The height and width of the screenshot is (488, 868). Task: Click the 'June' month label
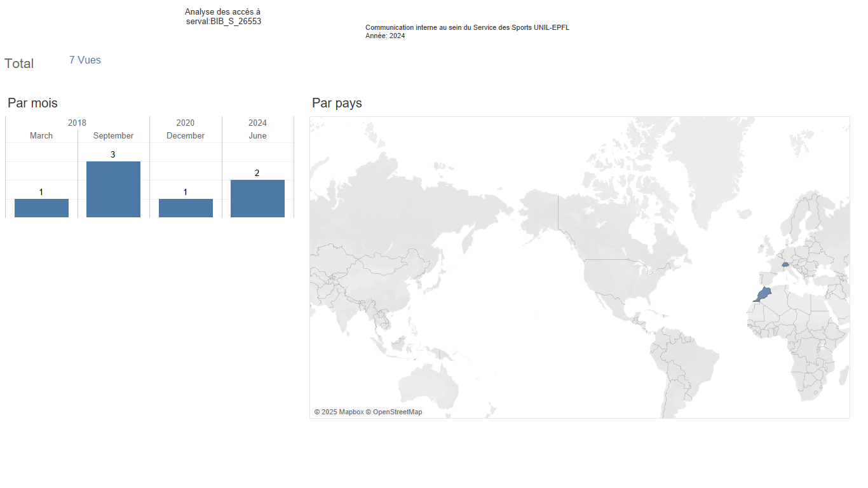[257, 135]
